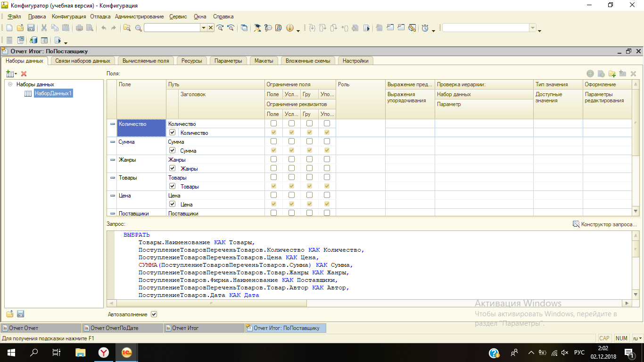Click the Print icon in the toolbar
The height and width of the screenshot is (362, 644).
tap(79, 28)
